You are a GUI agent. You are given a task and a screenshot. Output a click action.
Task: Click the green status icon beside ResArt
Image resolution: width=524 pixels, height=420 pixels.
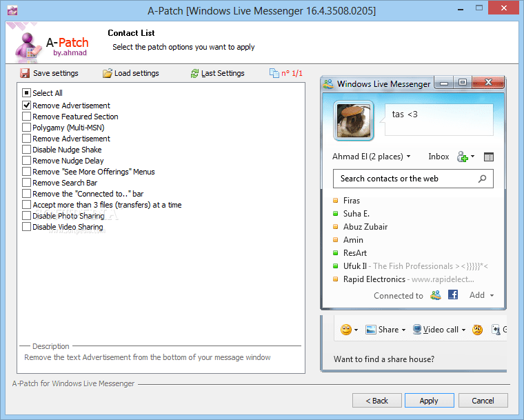(336, 253)
